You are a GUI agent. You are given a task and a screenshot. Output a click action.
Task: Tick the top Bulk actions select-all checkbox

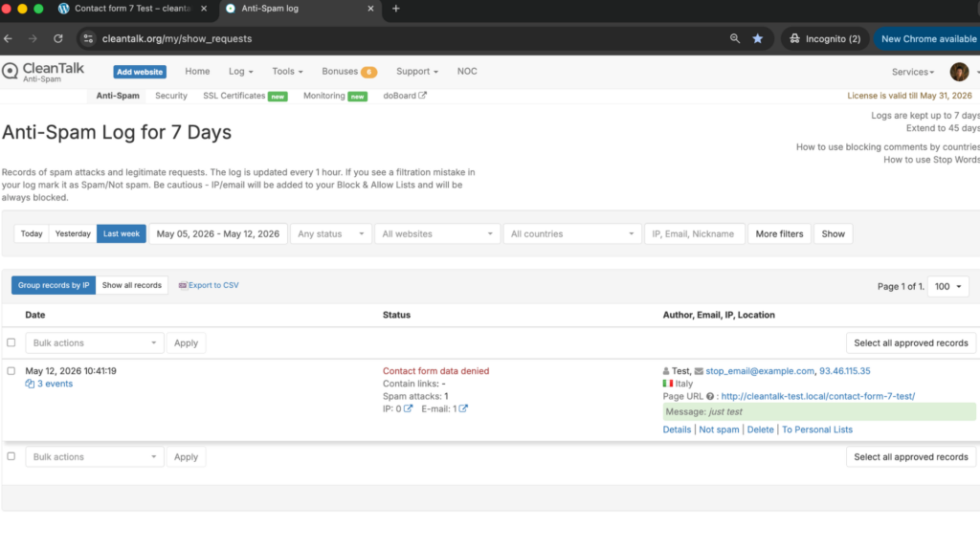click(11, 342)
